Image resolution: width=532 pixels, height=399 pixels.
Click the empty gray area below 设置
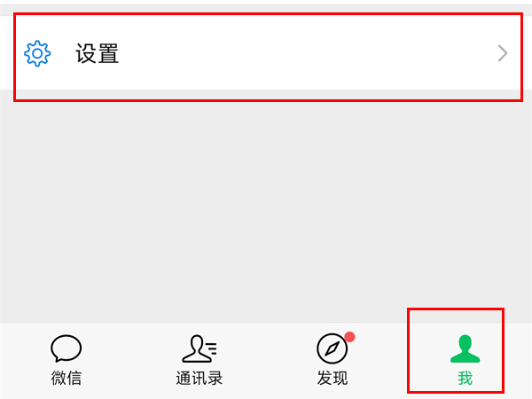[x=266, y=210]
